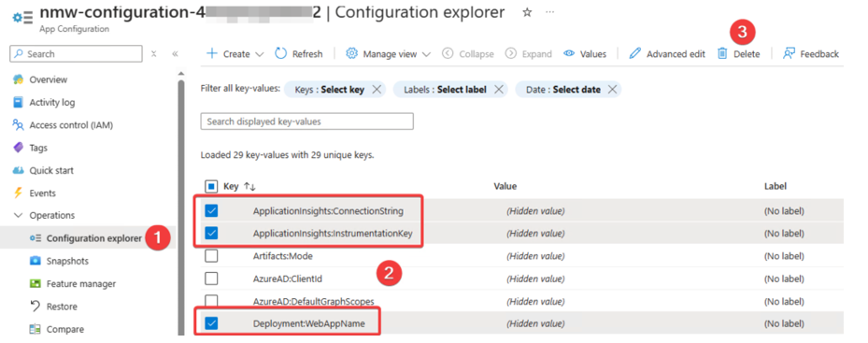Show values using the eye icon
The width and height of the screenshot is (868, 343).
pyautogui.click(x=569, y=54)
